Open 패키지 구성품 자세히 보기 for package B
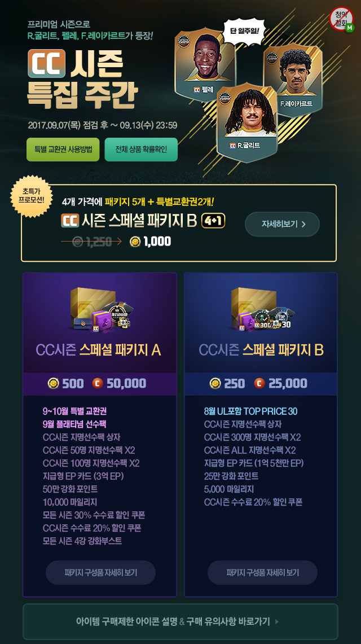 [262, 572]
